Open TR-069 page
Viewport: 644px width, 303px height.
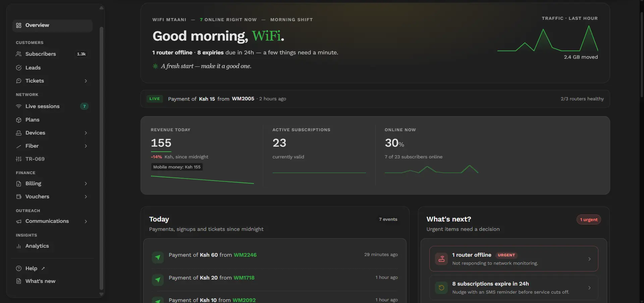tap(52, 159)
